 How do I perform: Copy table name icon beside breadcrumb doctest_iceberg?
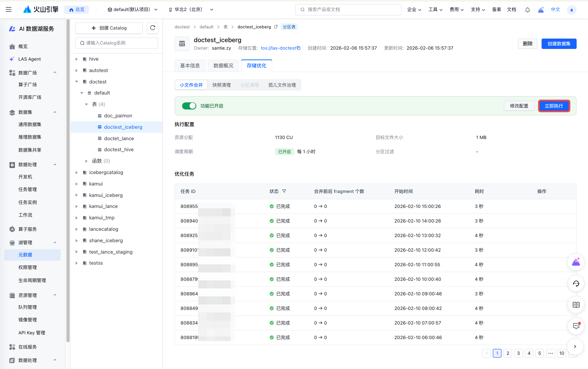[x=276, y=27]
